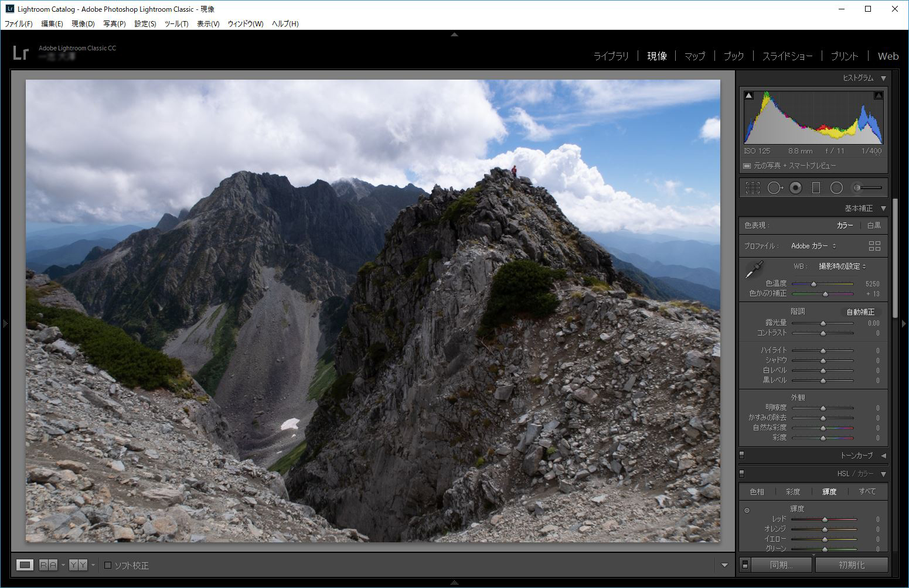Select the 色相 HSL tab
Screen dimensions: 909x588
tap(757, 492)
